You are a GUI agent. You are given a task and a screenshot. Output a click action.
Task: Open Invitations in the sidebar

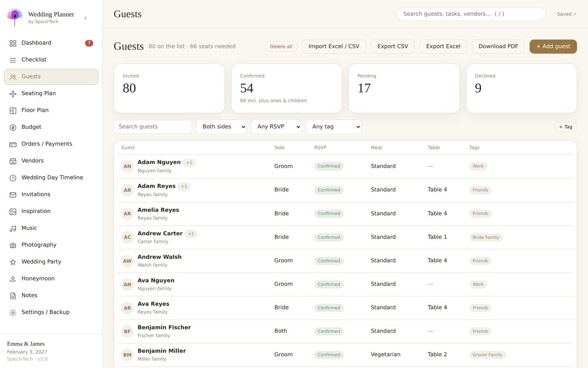[x=51, y=195]
